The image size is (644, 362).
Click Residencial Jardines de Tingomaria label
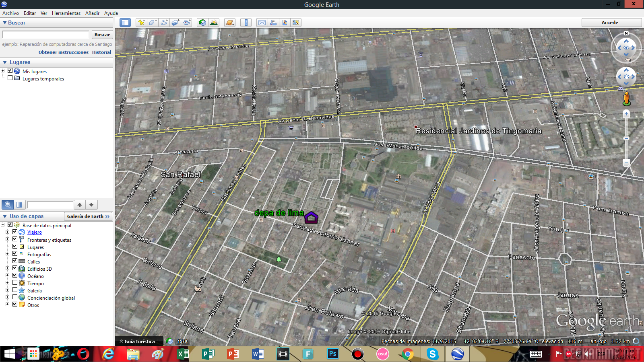coord(479,131)
